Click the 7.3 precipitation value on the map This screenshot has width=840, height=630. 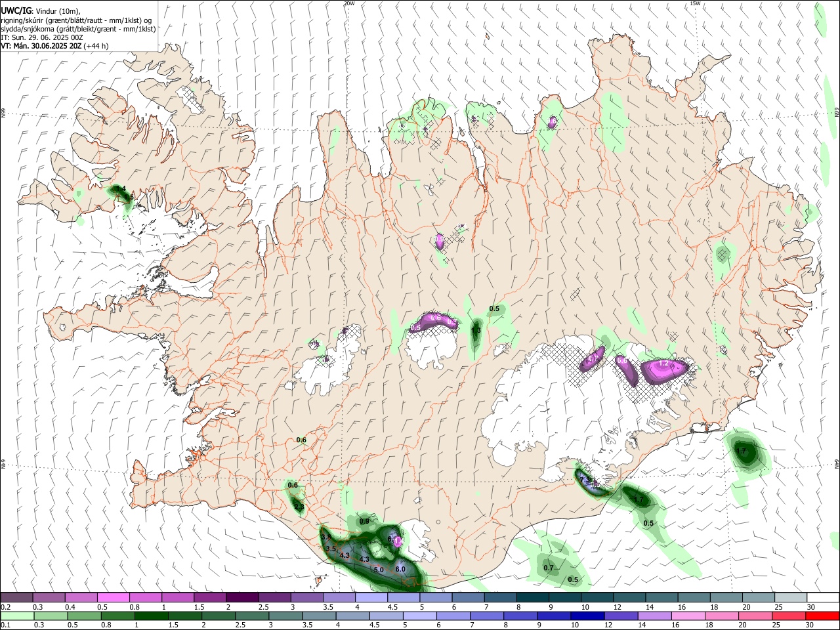click(x=586, y=481)
